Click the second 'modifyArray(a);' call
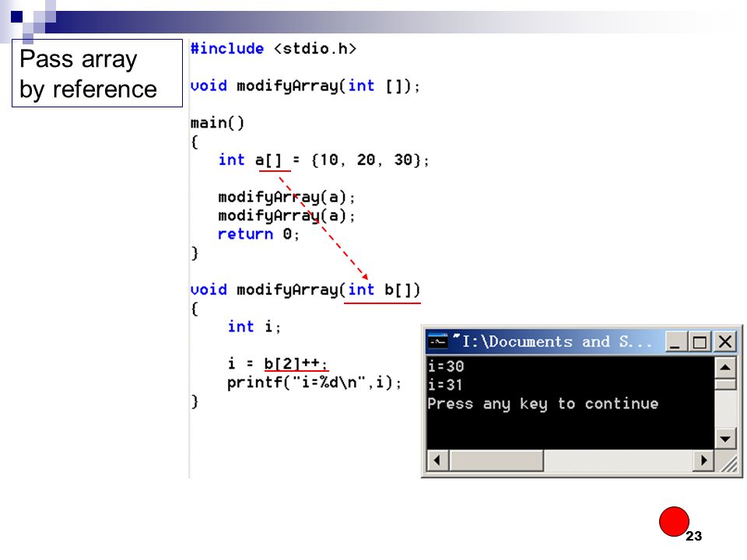This screenshot has width=747, height=560. coord(286,215)
